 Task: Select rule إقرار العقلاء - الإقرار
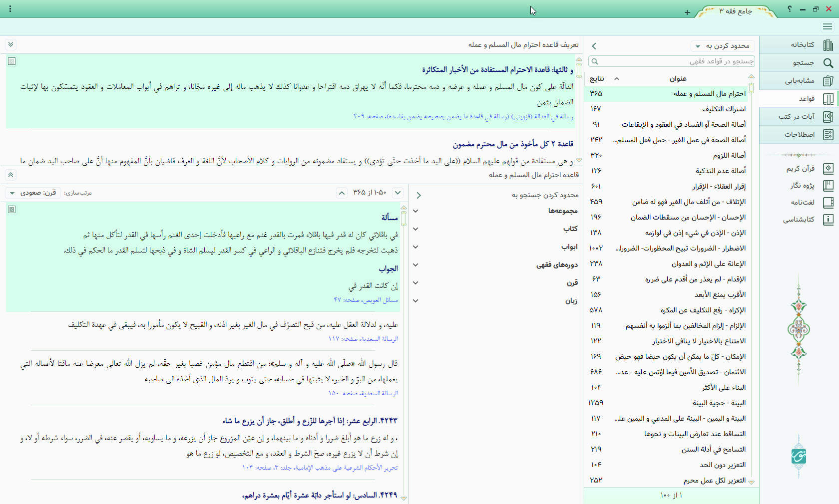(667, 186)
